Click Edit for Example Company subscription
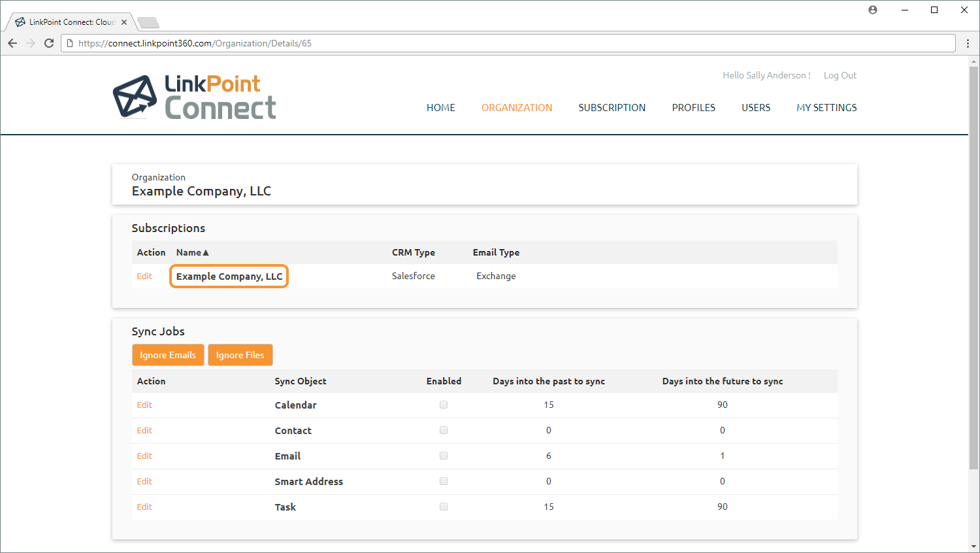This screenshot has width=980, height=553. pos(144,276)
